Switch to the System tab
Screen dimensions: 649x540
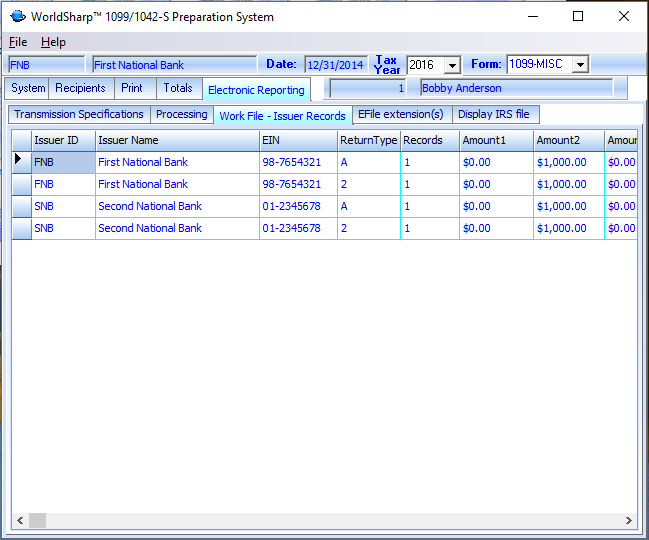28,88
